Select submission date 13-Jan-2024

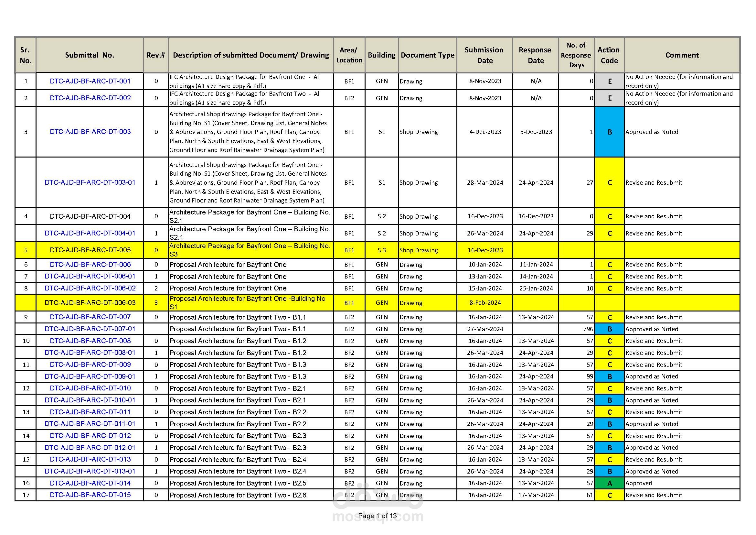485,276
